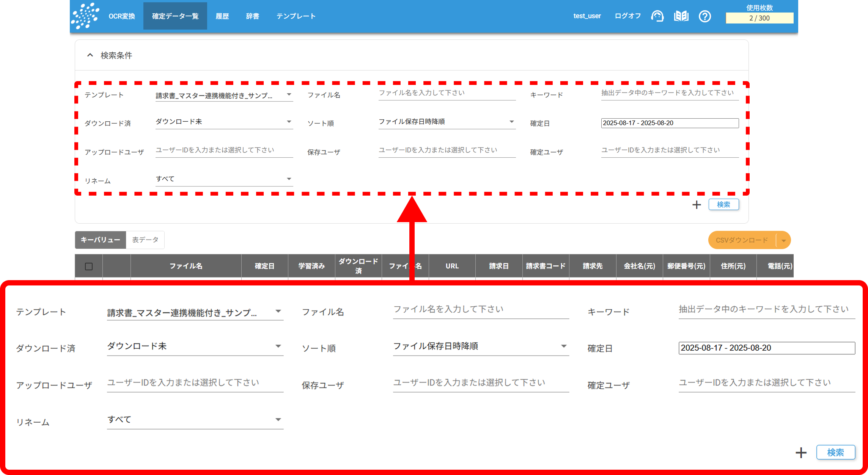
Task: Click the 請求先 column header
Action: point(593,266)
